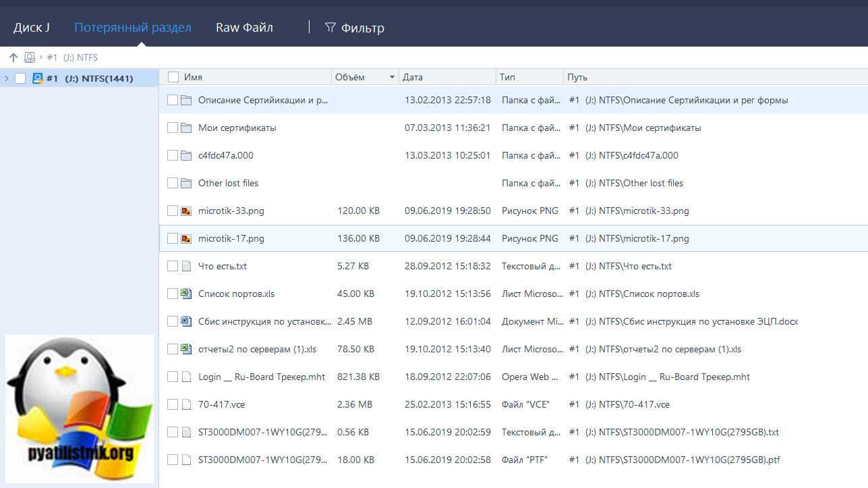
Task: Click the text file icon for Что есть.txt
Action: (x=187, y=266)
